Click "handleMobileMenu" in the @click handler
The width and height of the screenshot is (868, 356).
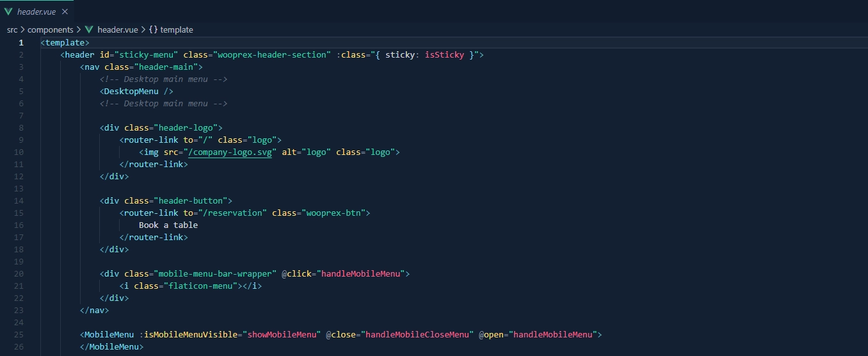tap(360, 273)
